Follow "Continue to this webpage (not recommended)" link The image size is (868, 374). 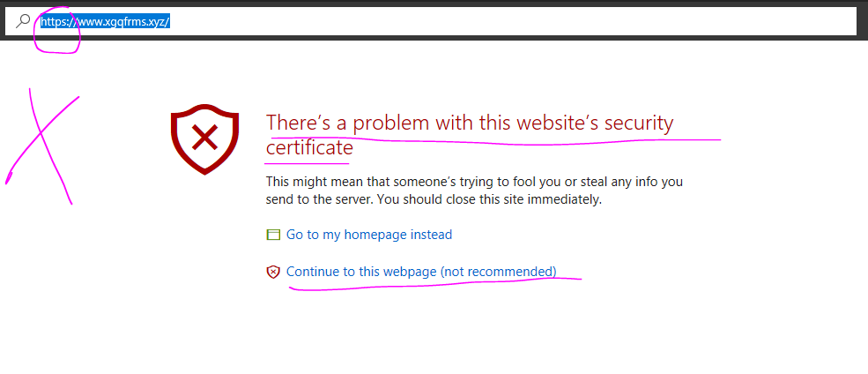pos(421,272)
